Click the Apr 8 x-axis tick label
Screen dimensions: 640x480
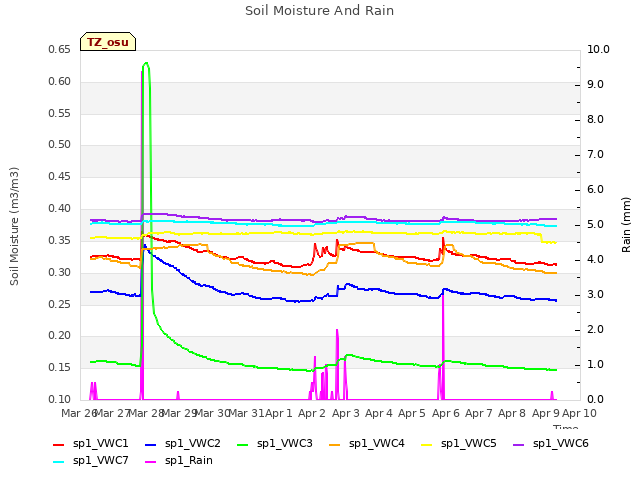click(512, 413)
